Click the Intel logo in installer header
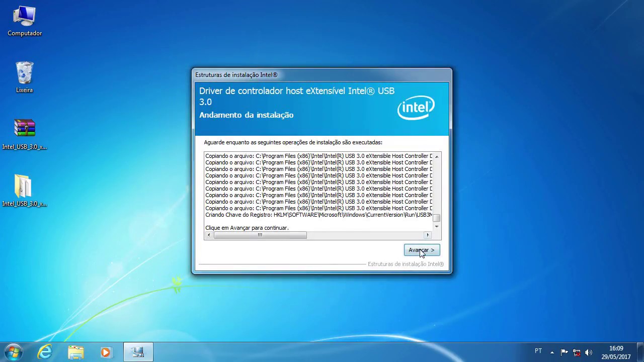Image resolution: width=644 pixels, height=362 pixels. 416,108
